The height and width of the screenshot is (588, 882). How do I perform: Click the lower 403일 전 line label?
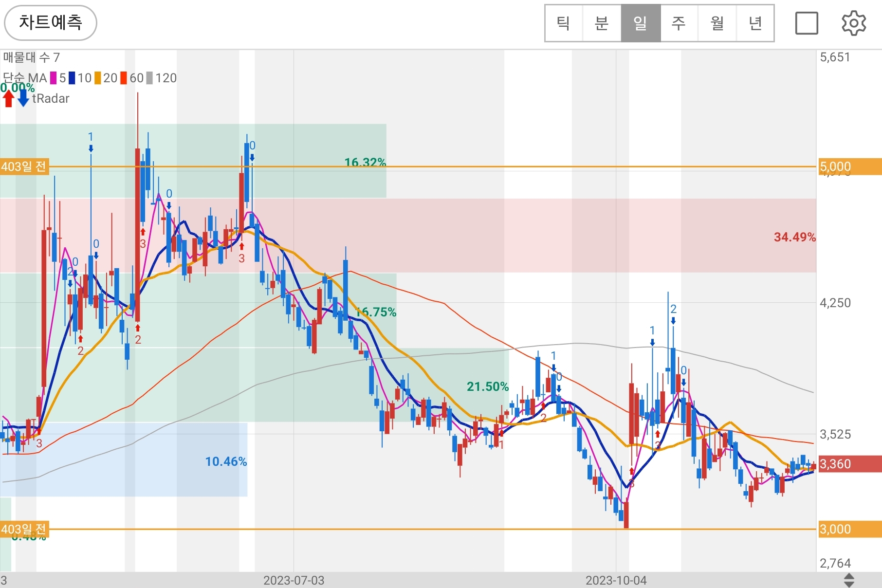click(24, 529)
